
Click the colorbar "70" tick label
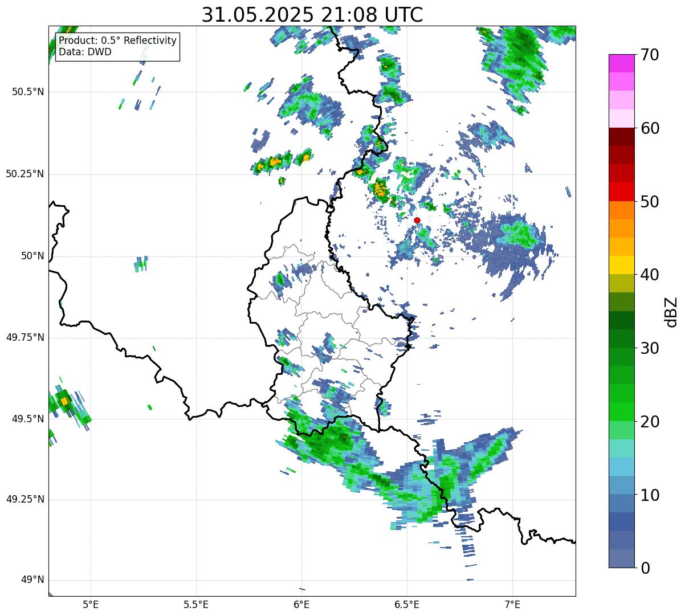pos(650,55)
